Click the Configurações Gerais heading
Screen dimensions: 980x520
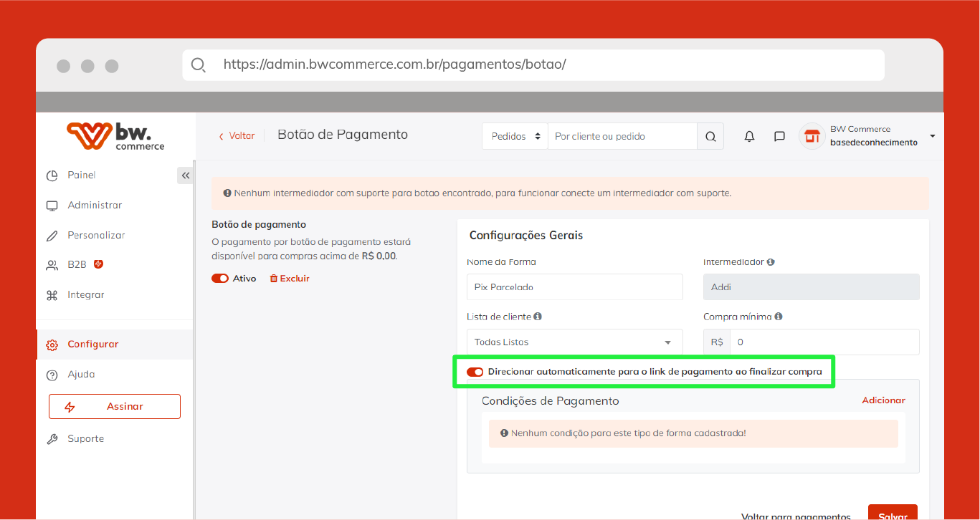point(526,235)
